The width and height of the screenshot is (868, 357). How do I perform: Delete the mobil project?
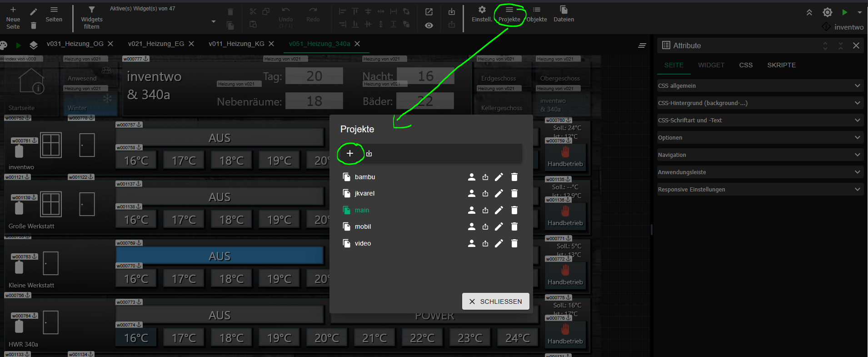pyautogui.click(x=514, y=226)
